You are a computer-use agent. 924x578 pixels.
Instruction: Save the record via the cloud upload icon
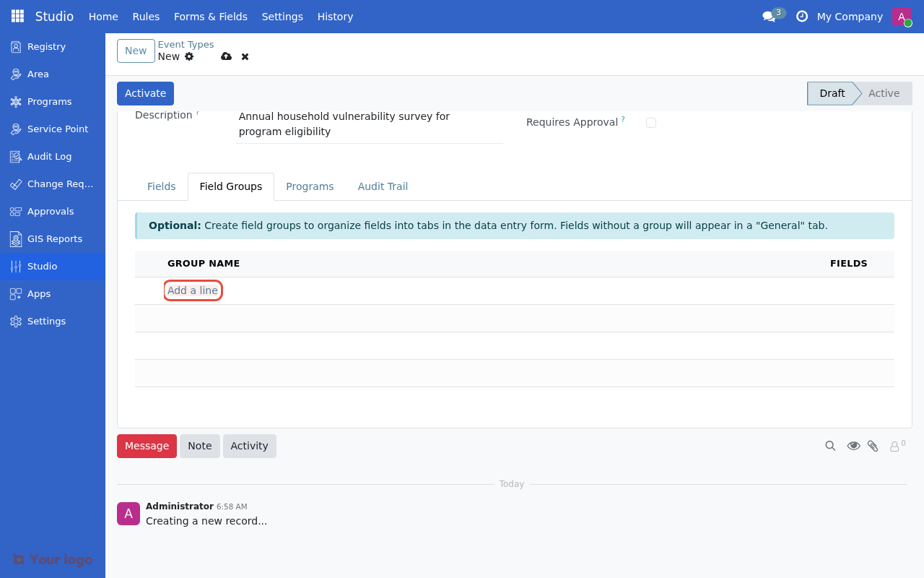[227, 56]
